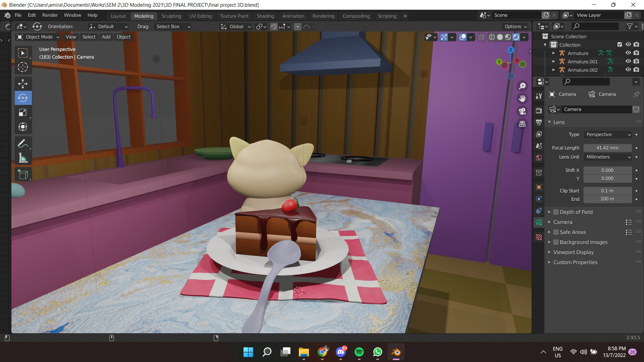Viewport: 644px width, 362px height.
Task: Click the Object Mode selector button
Action: pos(38,37)
